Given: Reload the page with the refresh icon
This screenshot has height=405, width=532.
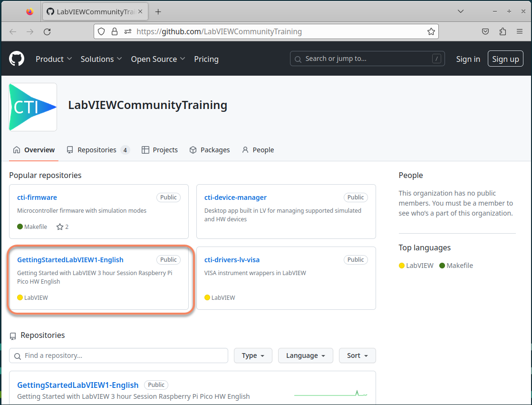Looking at the screenshot, I should (47, 31).
